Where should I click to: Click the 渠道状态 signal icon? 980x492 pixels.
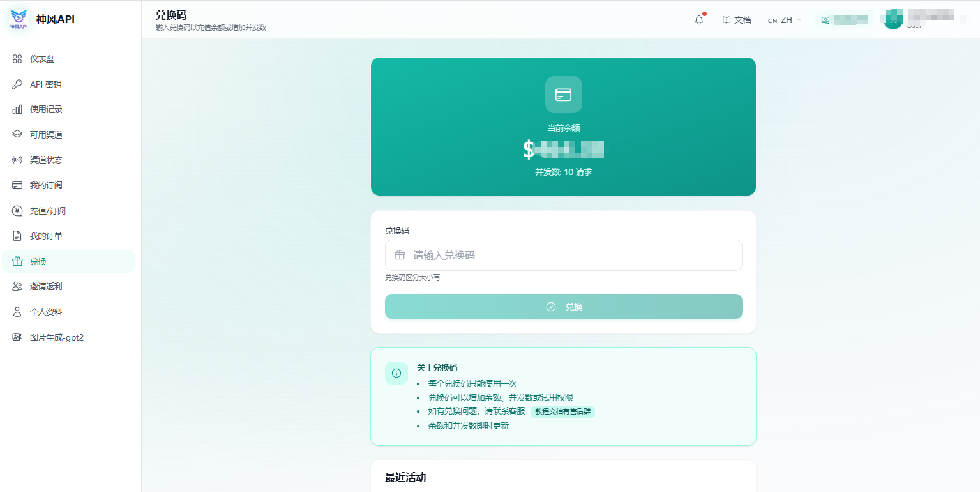pyautogui.click(x=17, y=160)
